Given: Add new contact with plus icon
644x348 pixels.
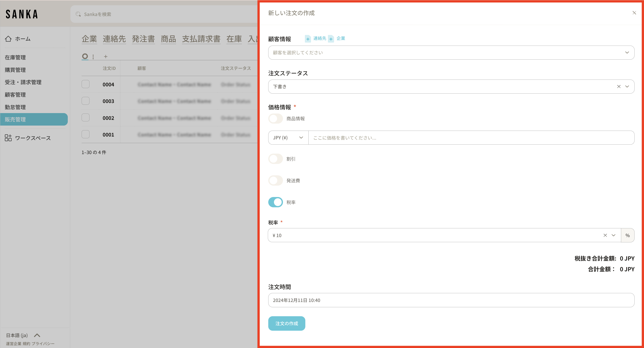Looking at the screenshot, I should tap(308, 39).
